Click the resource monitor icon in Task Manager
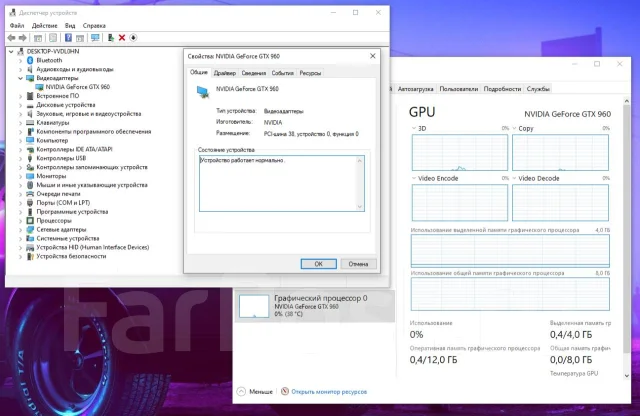The width and height of the screenshot is (640, 416). [285, 392]
